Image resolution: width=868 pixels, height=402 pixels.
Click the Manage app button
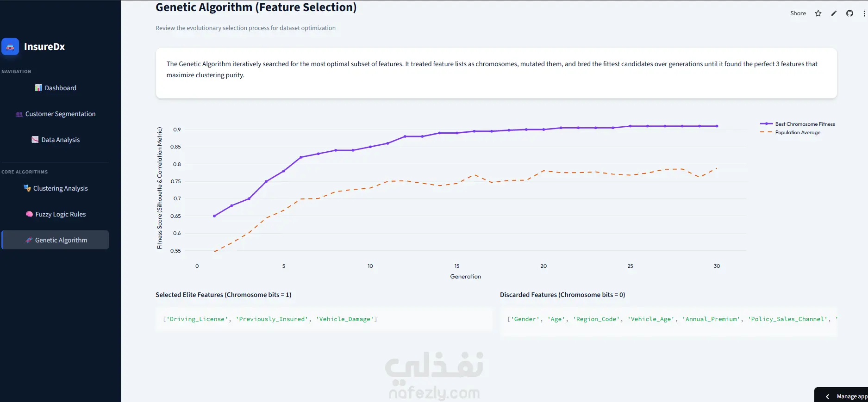pyautogui.click(x=841, y=395)
